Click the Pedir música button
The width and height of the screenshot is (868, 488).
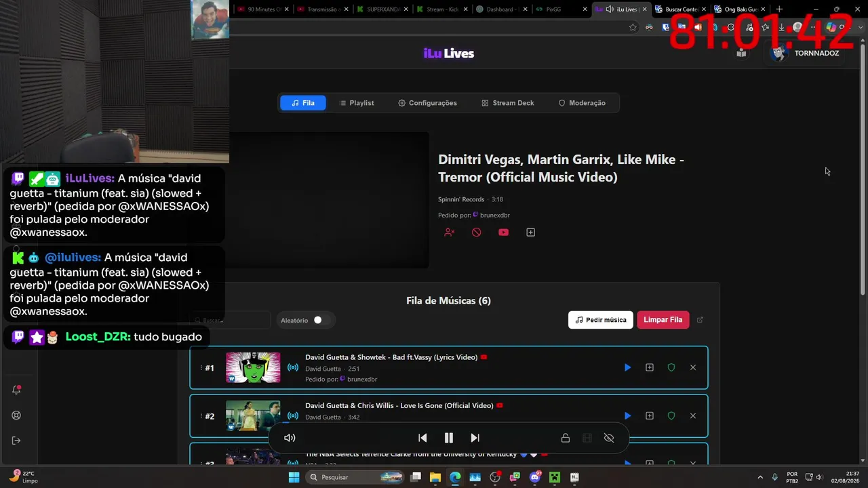click(601, 320)
